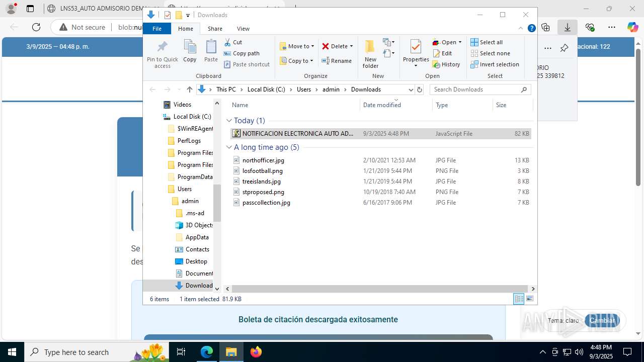Click Select none in ribbon
644x362 pixels.
(490, 53)
